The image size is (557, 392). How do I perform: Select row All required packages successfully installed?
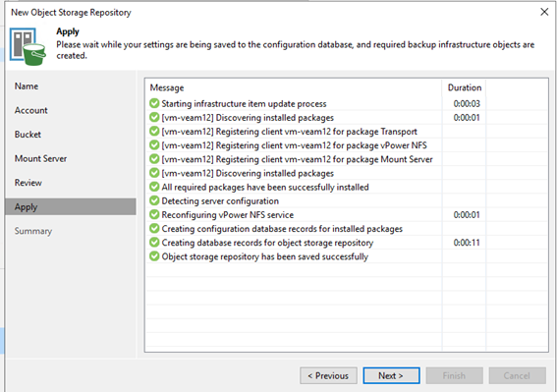point(347,187)
